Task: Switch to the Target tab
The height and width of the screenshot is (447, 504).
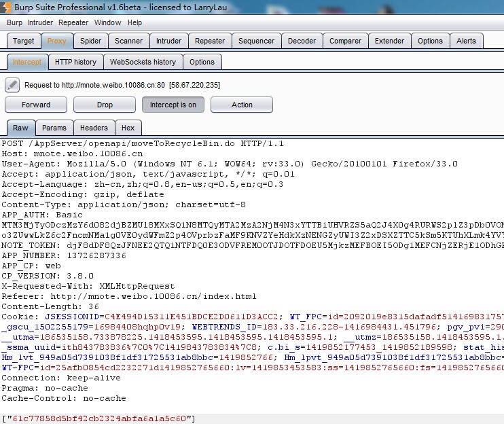Action: click(24, 41)
